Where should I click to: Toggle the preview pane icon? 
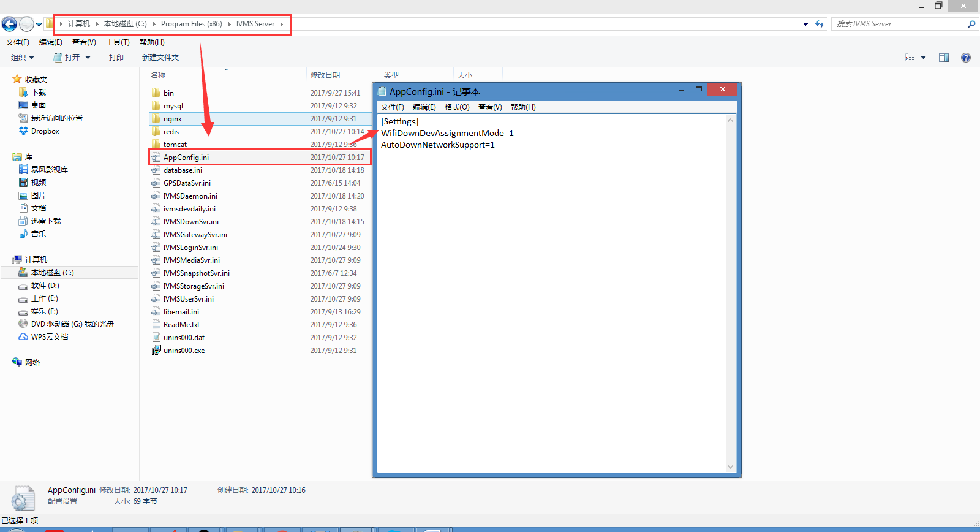tap(944, 58)
